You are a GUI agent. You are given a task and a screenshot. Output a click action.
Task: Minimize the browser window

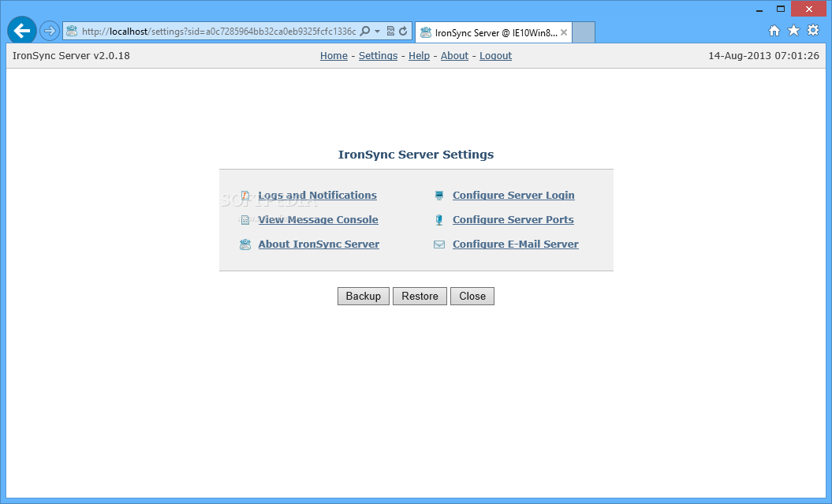click(x=759, y=9)
